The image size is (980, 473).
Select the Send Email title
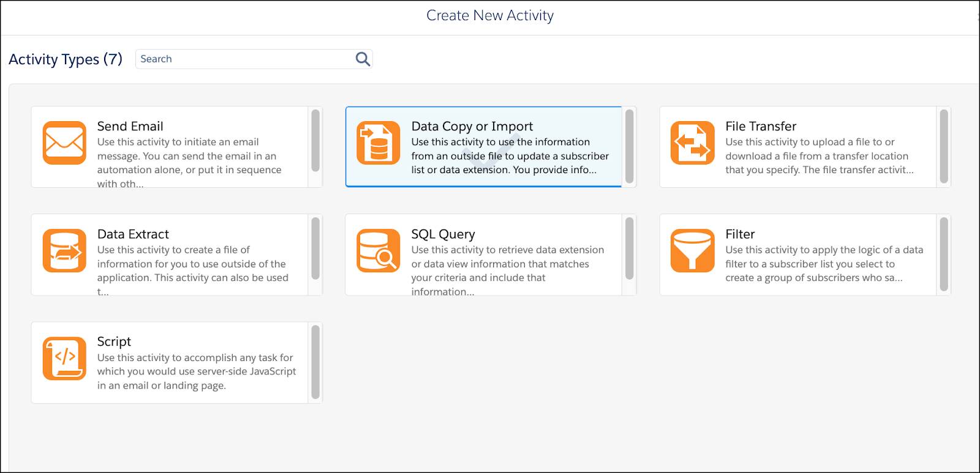130,126
